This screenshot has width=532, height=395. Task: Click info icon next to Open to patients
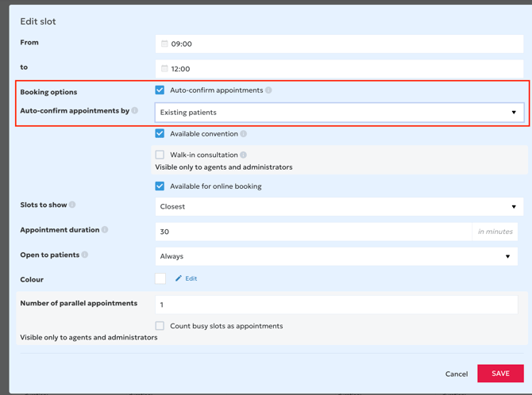tap(85, 255)
